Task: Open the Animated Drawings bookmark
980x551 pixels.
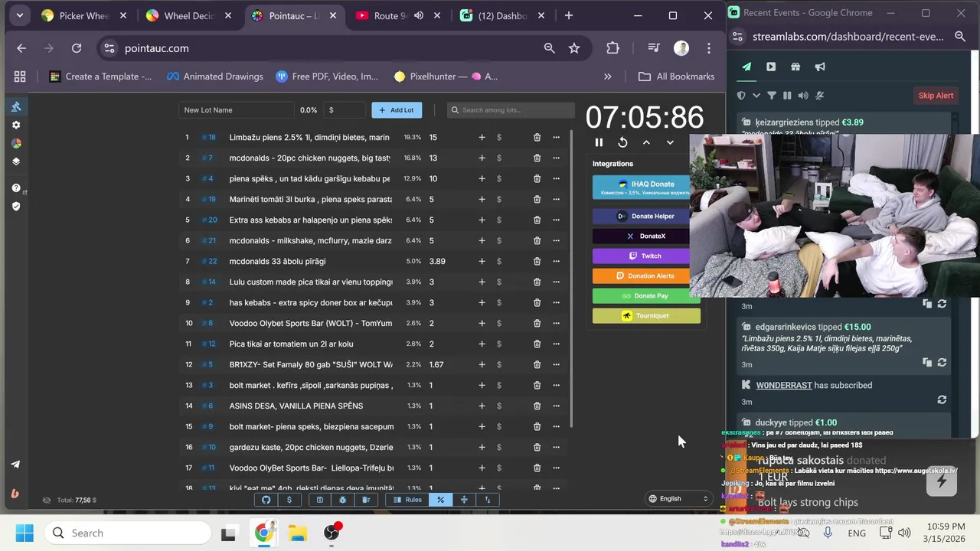Action: click(215, 77)
